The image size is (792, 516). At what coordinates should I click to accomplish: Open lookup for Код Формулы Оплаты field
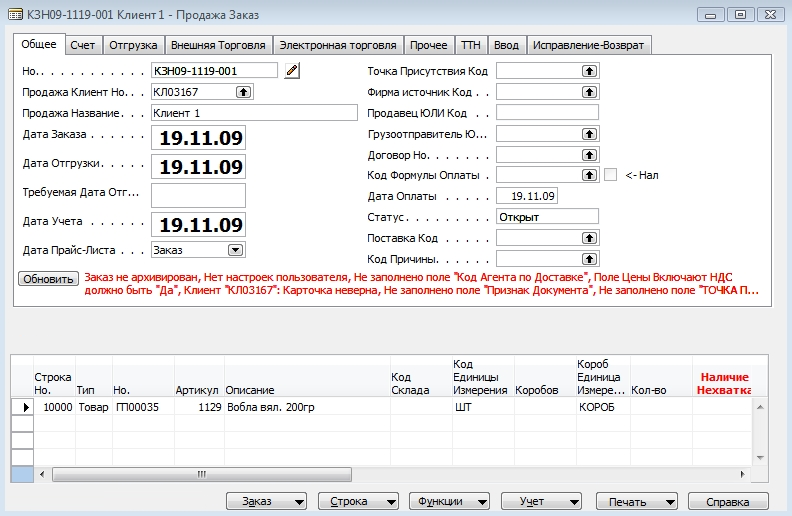tap(589, 176)
